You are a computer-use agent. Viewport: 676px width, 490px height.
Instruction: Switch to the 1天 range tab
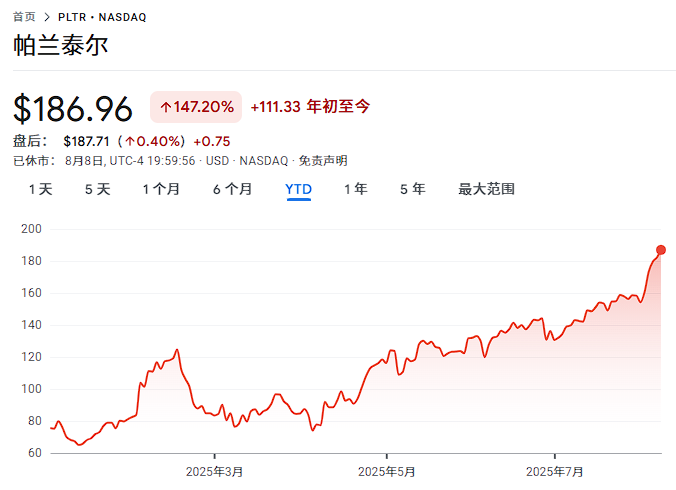40,189
